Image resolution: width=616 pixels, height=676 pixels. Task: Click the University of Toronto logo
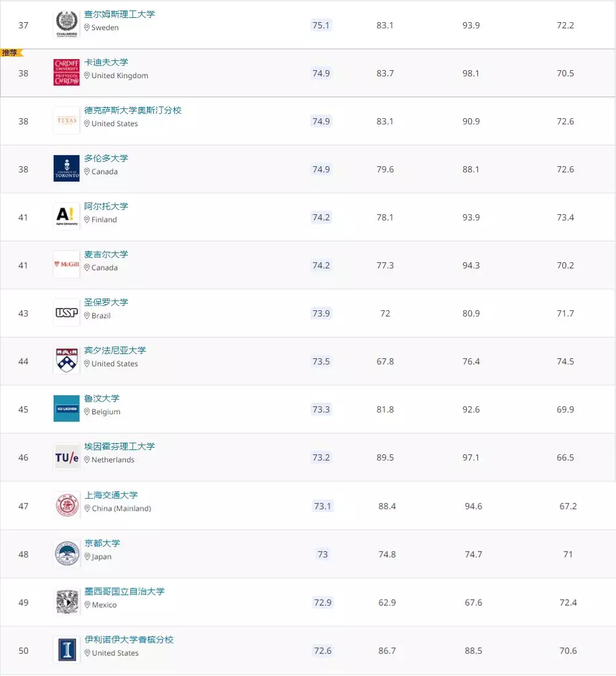pos(67,169)
